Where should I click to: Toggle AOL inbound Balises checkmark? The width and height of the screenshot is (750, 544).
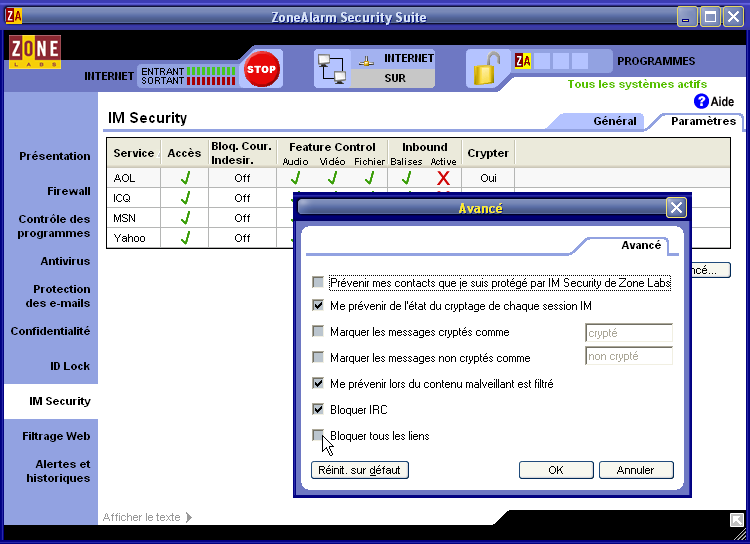point(407,178)
